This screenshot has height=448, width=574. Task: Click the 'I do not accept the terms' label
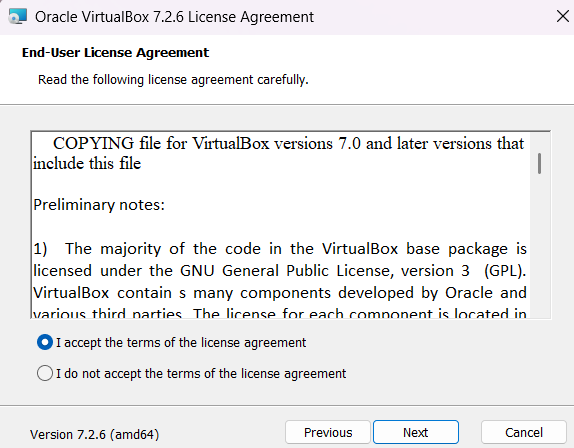coord(201,374)
